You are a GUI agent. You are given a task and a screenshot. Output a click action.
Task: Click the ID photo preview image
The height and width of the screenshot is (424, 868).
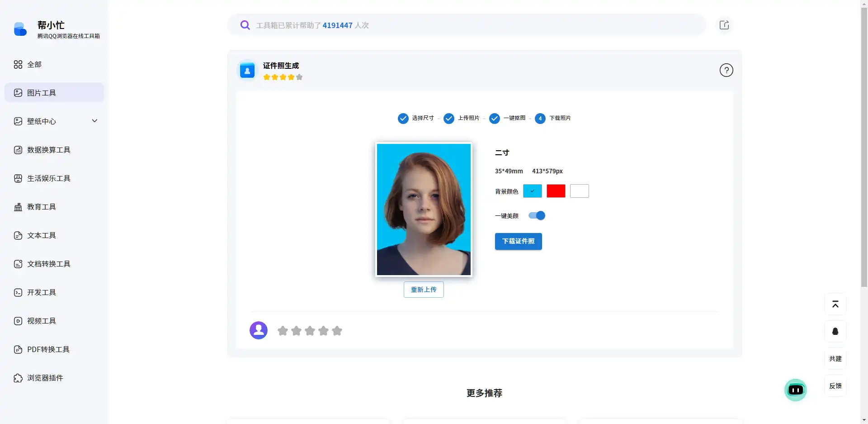pyautogui.click(x=424, y=209)
